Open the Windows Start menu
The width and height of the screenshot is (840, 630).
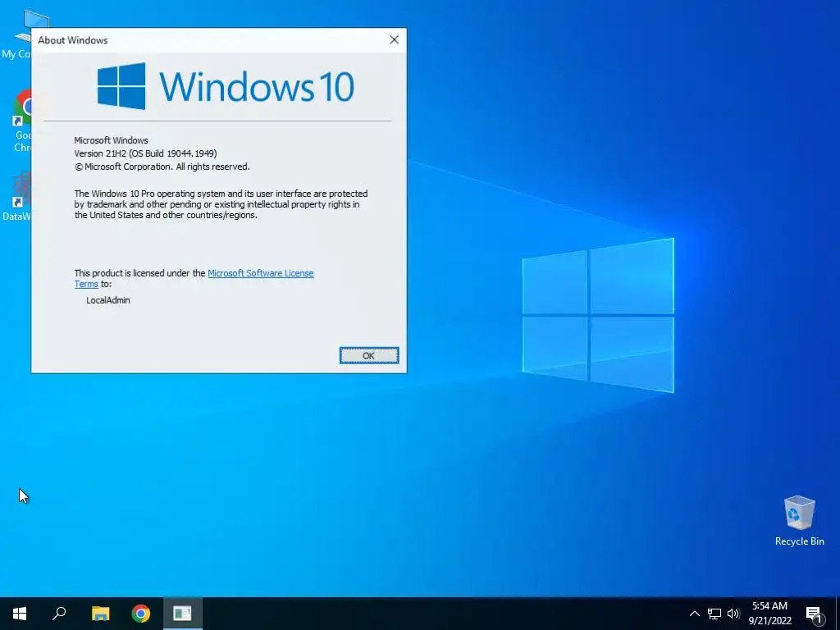(20, 614)
